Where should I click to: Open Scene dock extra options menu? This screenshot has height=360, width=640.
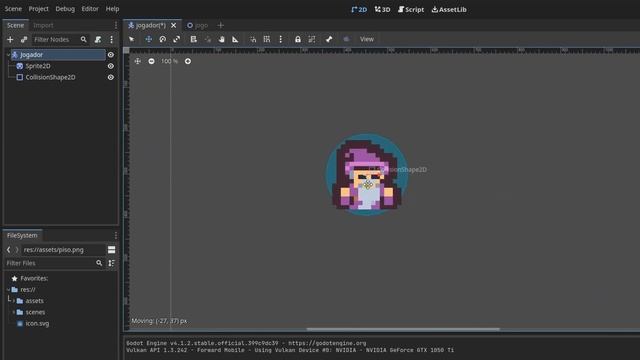pyautogui.click(x=111, y=40)
